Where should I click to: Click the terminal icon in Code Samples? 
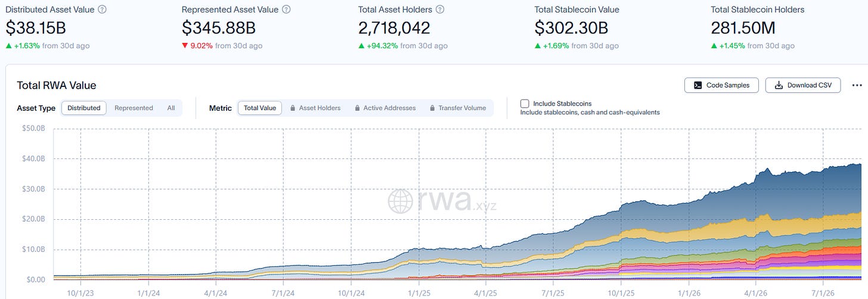pos(697,86)
